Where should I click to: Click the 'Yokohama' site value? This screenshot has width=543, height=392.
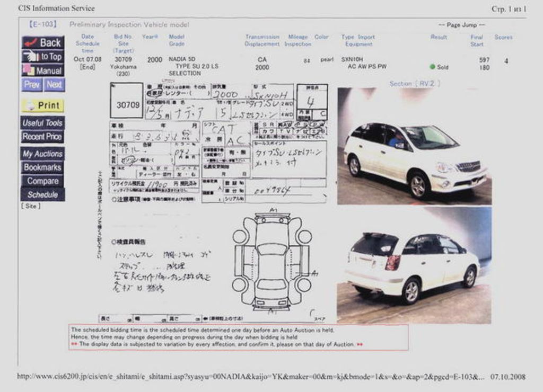[123, 66]
